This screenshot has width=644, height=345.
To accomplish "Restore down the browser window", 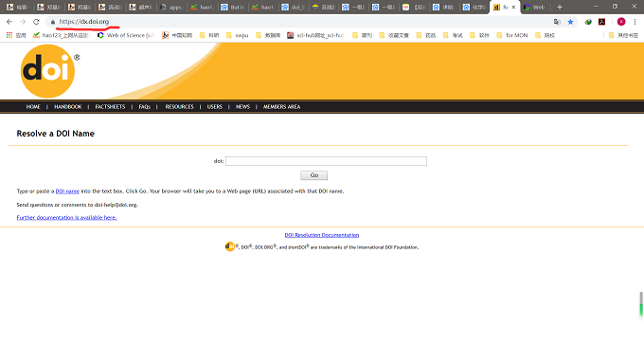I will [615, 7].
